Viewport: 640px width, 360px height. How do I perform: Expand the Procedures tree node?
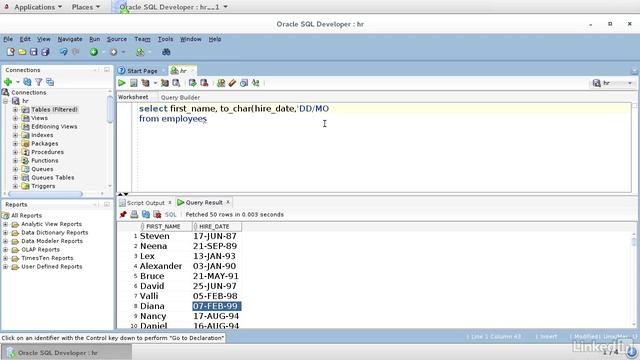[15, 152]
